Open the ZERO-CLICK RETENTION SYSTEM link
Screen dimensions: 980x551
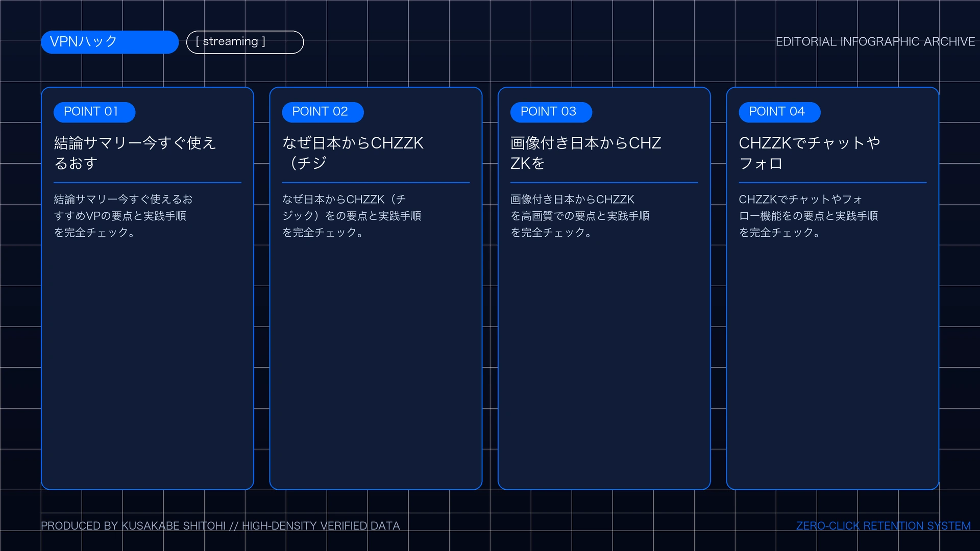884,526
